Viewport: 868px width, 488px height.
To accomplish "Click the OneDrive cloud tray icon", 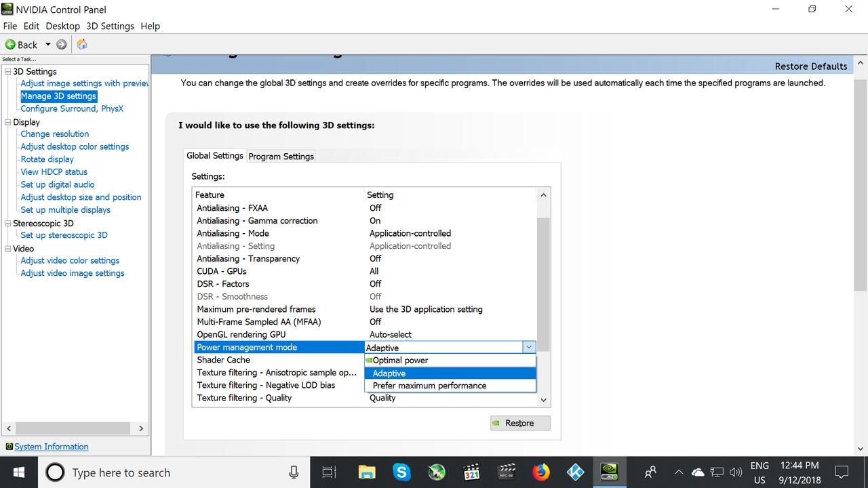I will click(x=698, y=472).
